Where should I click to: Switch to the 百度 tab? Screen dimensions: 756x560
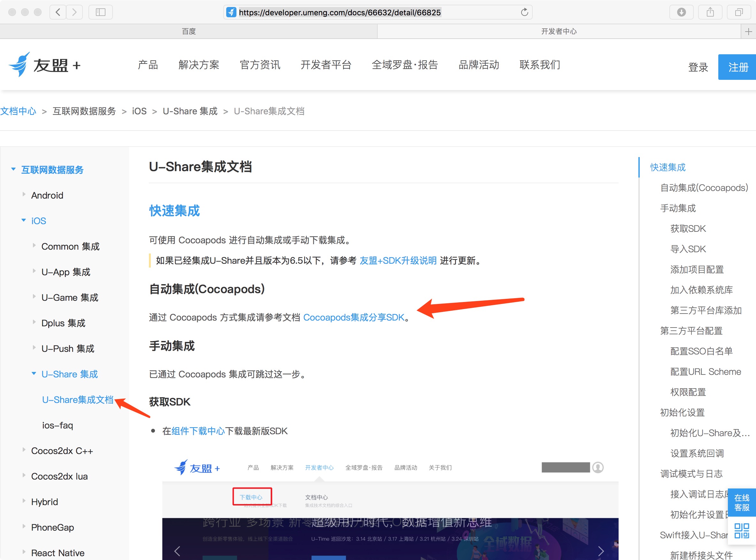coord(189,32)
